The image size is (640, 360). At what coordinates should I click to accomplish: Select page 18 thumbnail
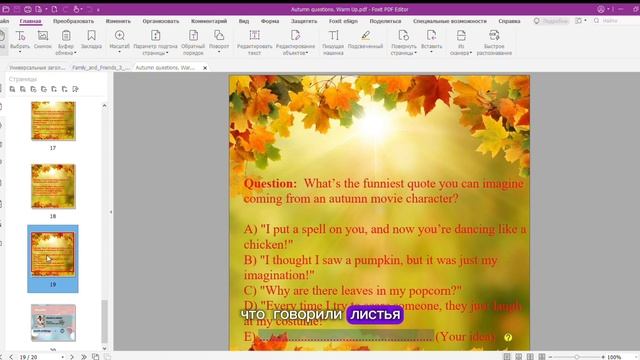pyautogui.click(x=53, y=187)
